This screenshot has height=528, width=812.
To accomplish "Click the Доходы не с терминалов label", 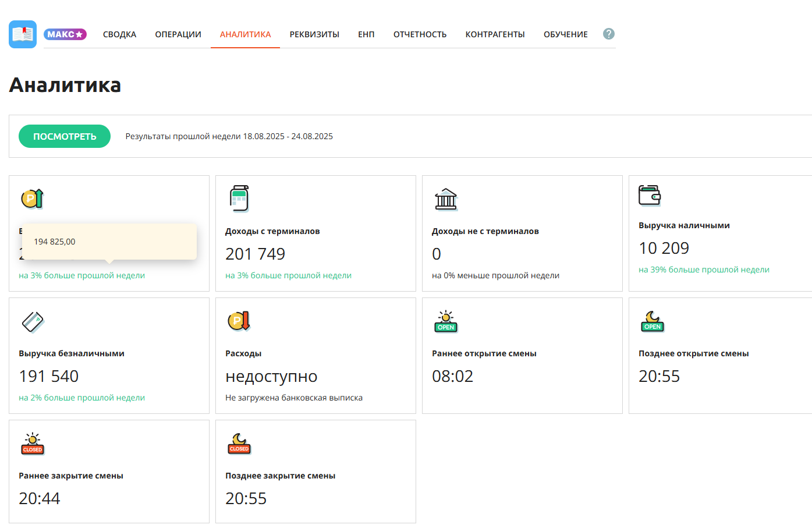I will point(485,231).
